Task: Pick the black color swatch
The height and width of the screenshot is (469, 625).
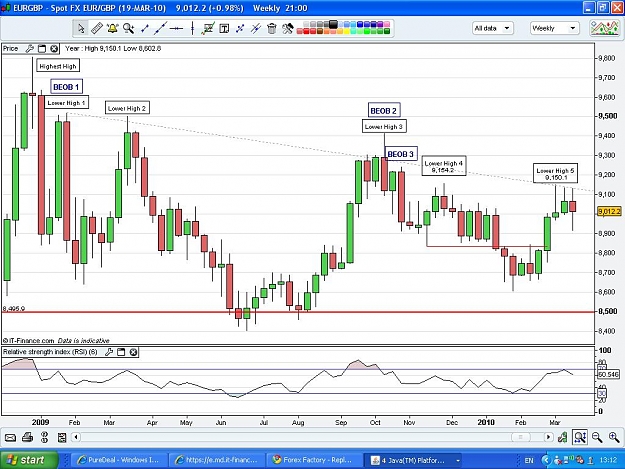Action: [333, 24]
